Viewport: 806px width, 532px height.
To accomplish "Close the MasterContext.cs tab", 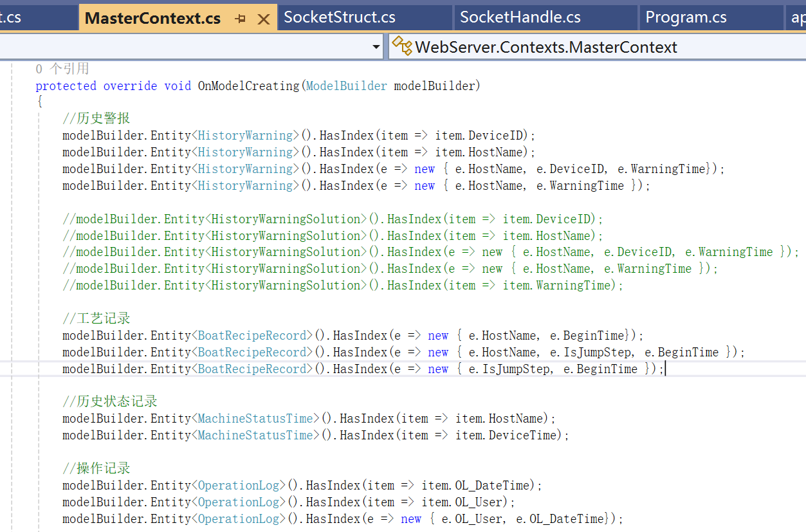I will coord(263,19).
